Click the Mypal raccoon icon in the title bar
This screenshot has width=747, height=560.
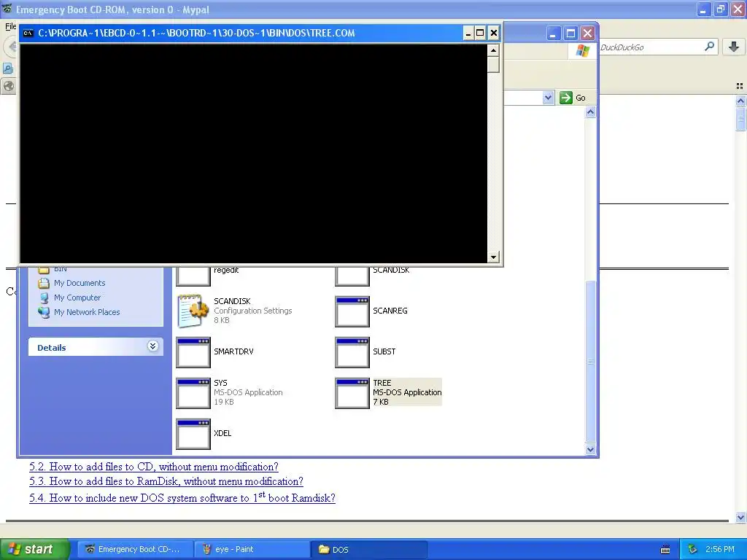pyautogui.click(x=7, y=9)
